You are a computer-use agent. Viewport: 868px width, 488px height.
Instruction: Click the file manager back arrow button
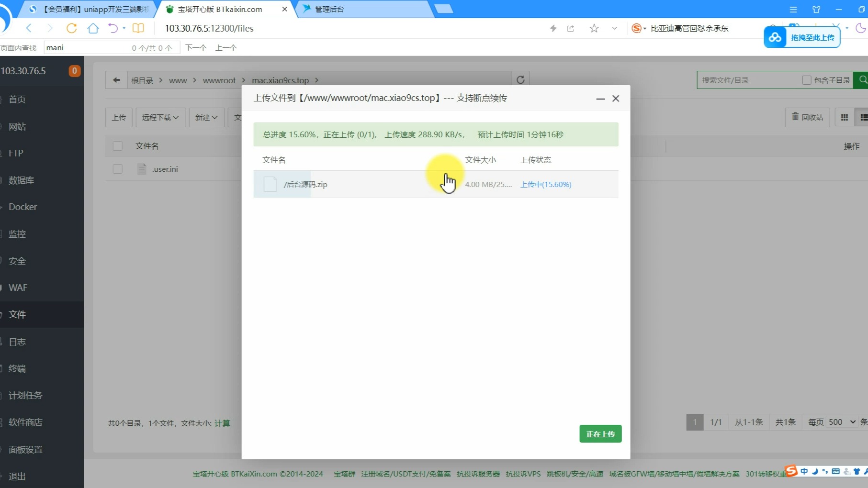pyautogui.click(x=116, y=80)
